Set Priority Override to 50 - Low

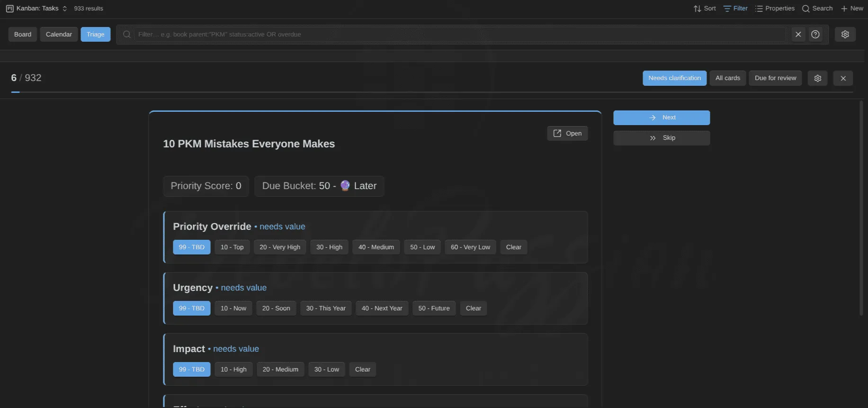(422, 247)
